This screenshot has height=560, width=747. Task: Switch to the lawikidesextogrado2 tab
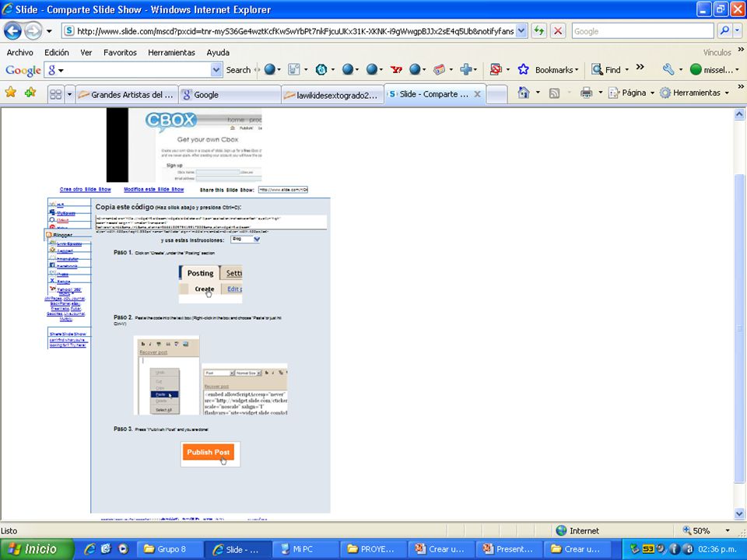pos(332,95)
